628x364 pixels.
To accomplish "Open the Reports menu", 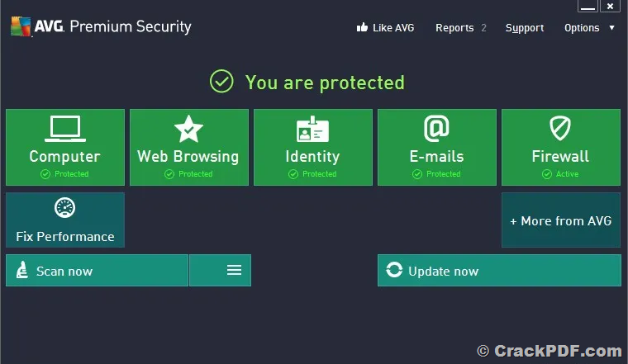I will coord(454,27).
